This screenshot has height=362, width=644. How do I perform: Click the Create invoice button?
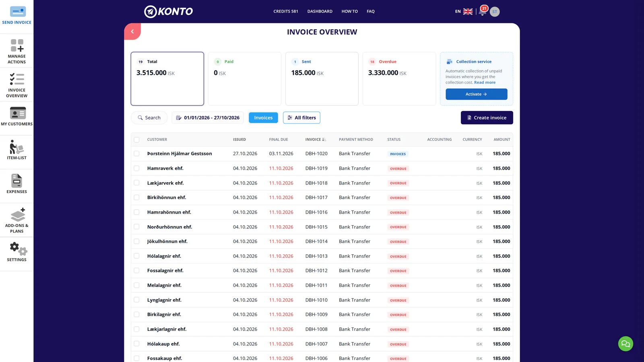[x=487, y=117]
